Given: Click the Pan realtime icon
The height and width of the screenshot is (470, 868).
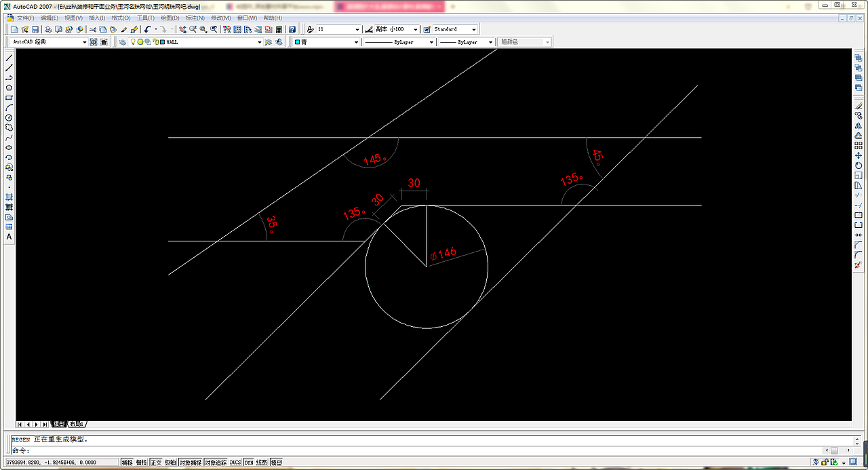Looking at the screenshot, I should click(x=182, y=29).
